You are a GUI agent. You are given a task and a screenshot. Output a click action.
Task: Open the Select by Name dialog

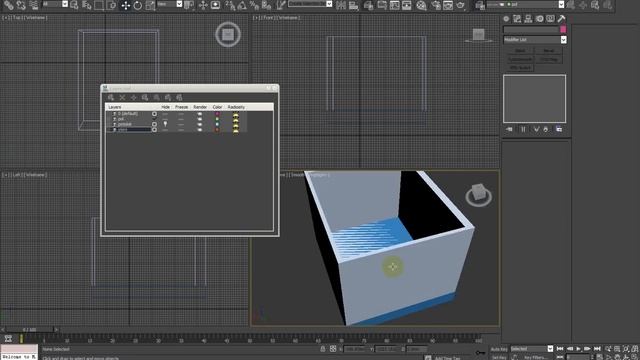click(87, 5)
